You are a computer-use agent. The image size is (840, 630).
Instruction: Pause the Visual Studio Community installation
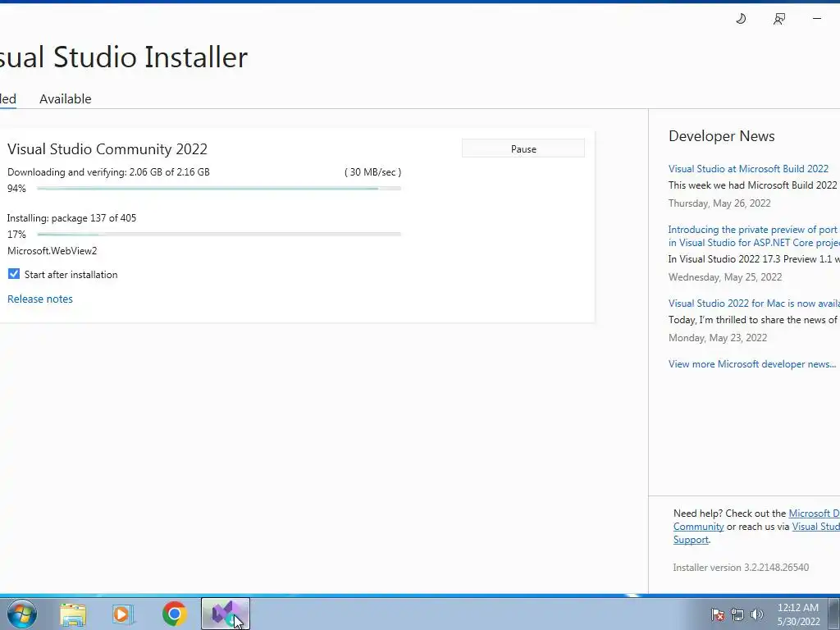coord(523,149)
